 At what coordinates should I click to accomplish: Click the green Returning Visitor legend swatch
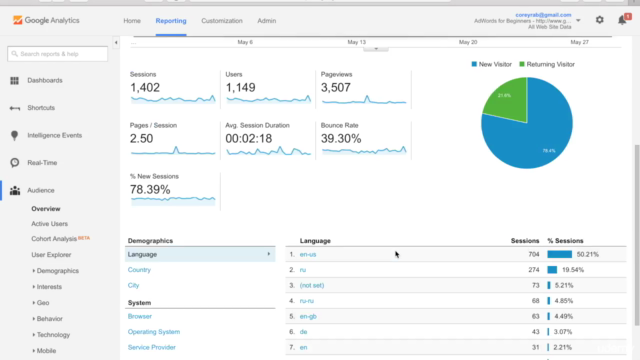click(522, 64)
